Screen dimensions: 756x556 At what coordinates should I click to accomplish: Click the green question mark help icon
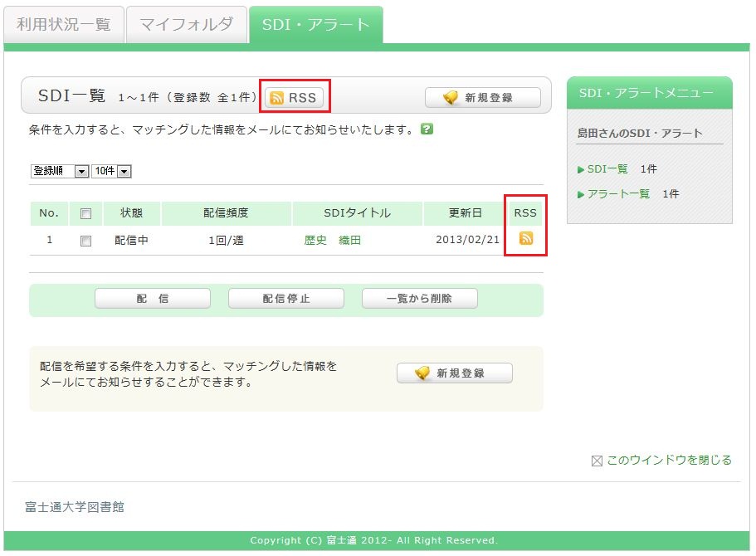[427, 129]
